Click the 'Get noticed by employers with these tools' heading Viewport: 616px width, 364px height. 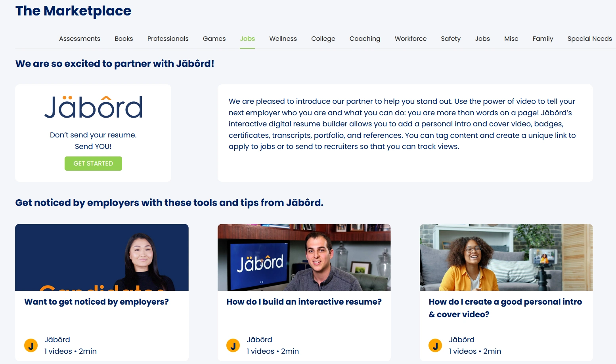pyautogui.click(x=169, y=203)
